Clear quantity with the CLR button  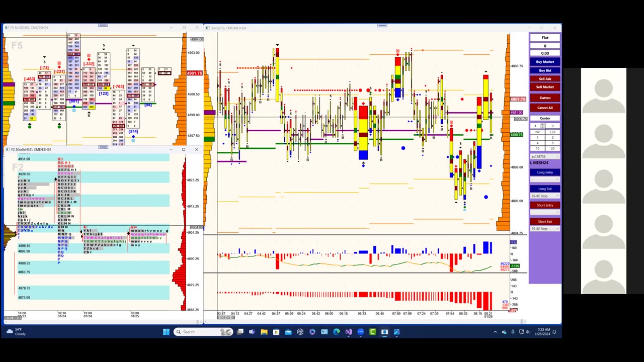pos(552,132)
